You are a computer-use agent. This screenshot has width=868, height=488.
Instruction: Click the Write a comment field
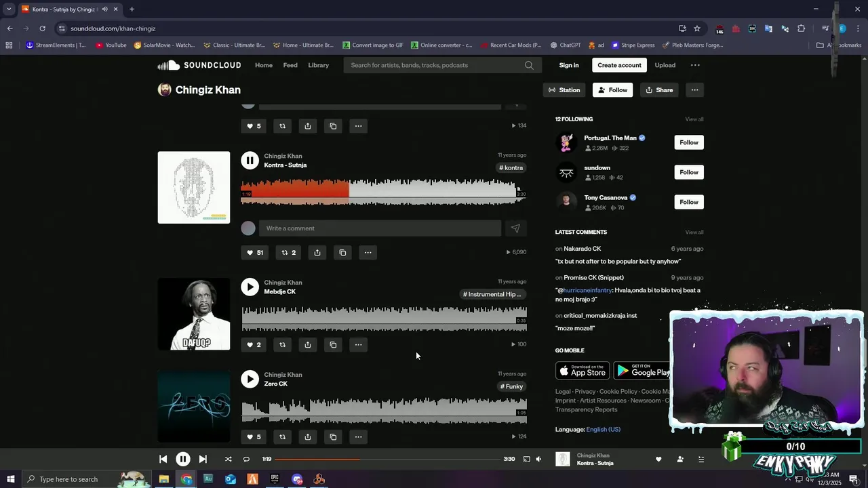click(380, 228)
